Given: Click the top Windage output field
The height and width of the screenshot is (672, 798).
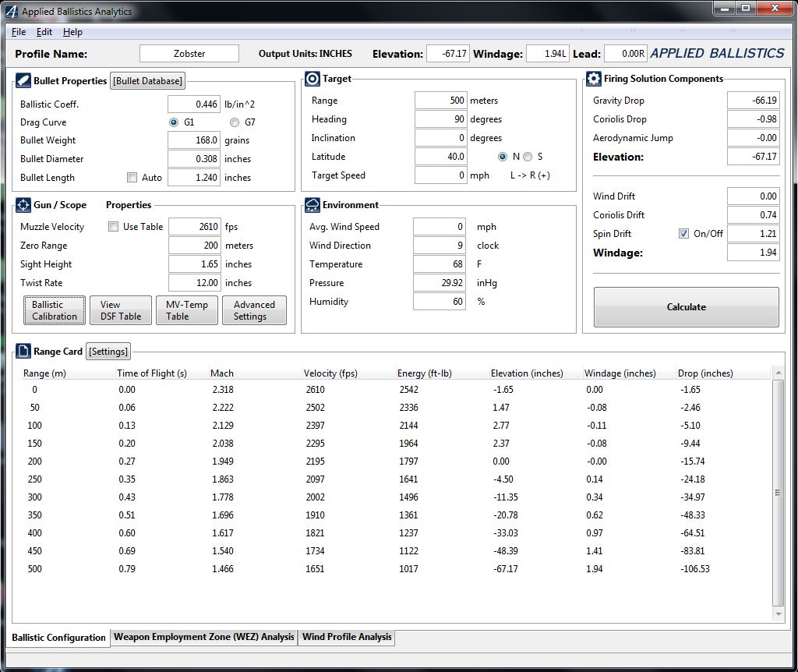Looking at the screenshot, I should coord(548,54).
